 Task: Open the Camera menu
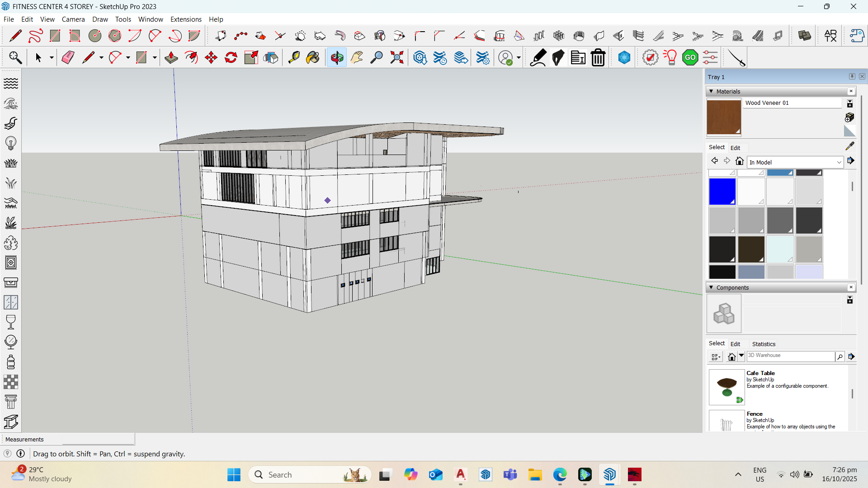pyautogui.click(x=73, y=19)
